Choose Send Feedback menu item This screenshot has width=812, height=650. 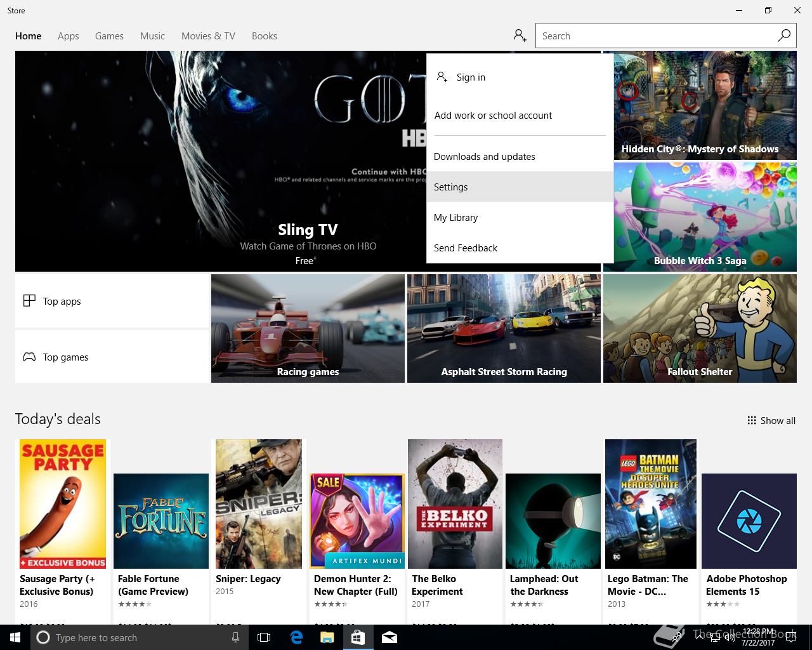[520, 248]
